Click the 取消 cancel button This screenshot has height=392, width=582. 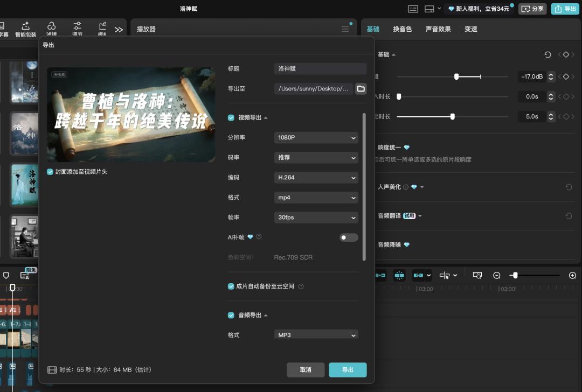point(306,370)
